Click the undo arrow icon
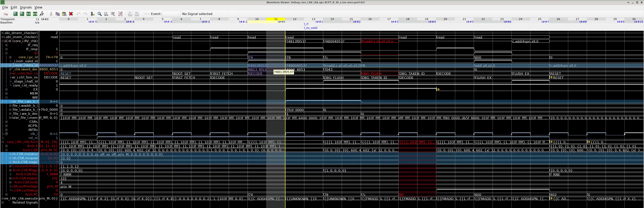 point(79,14)
